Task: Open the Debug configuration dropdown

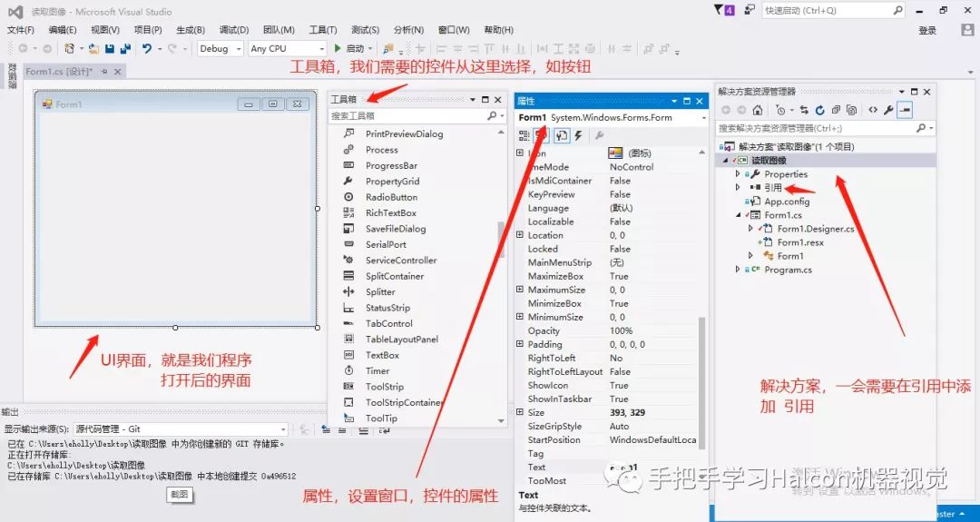Action: click(220, 48)
